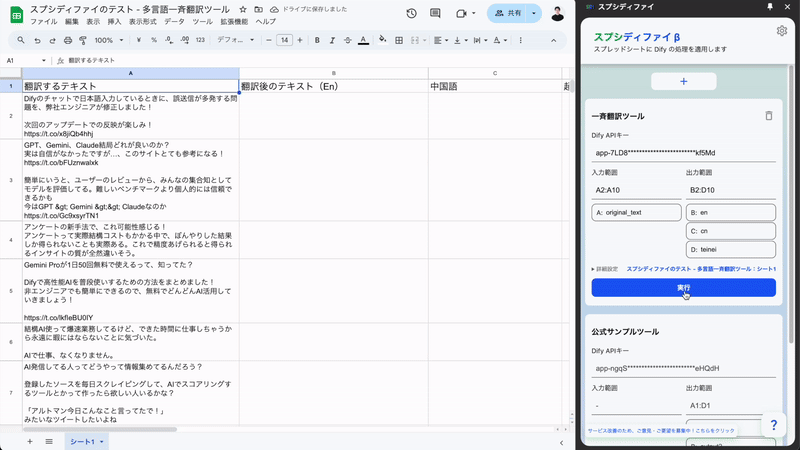
Task: Click the paint format roller icon
Action: pyautogui.click(x=82, y=40)
